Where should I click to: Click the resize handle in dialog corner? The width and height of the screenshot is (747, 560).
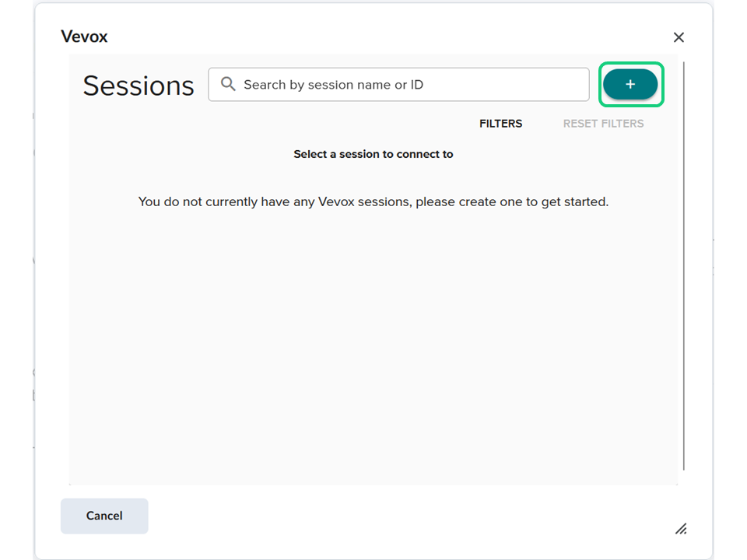click(681, 529)
